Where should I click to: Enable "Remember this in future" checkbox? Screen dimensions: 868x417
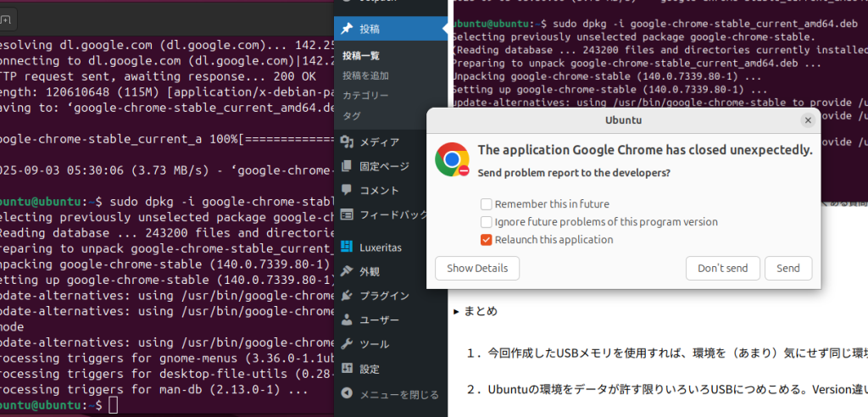(x=487, y=203)
